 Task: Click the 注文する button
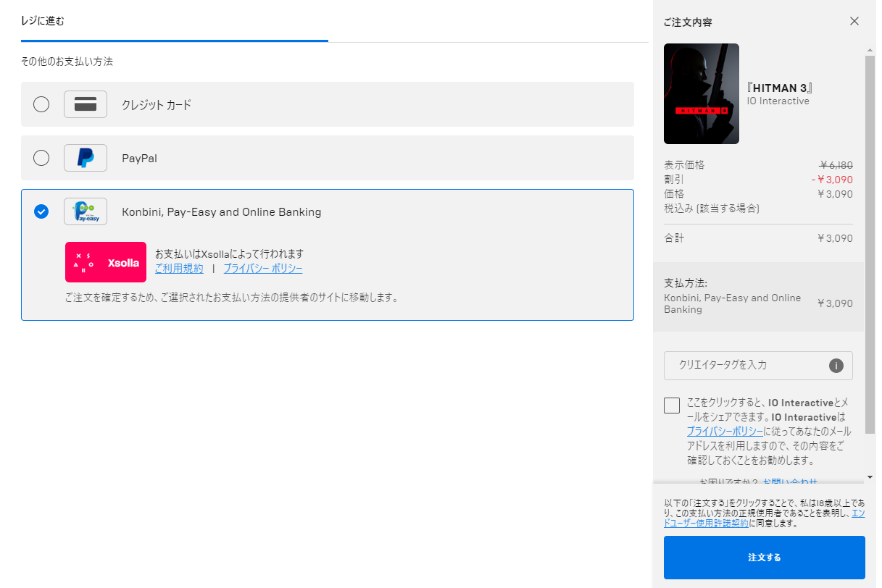click(x=765, y=557)
